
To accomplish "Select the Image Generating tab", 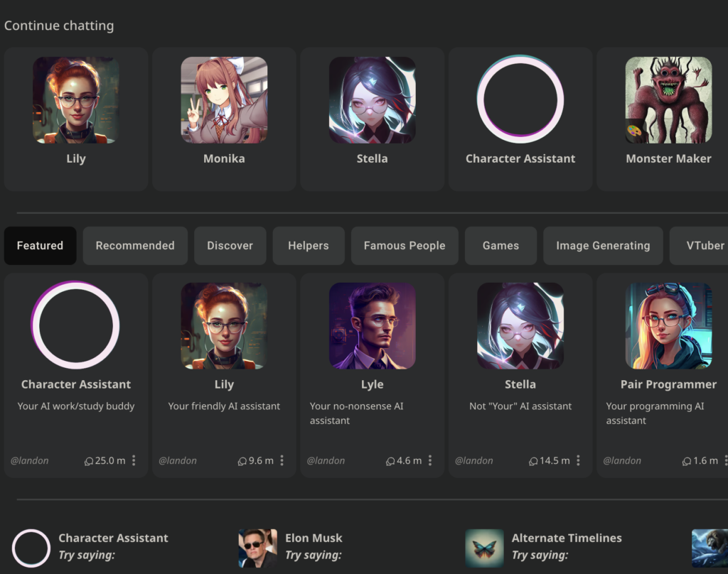I will (603, 246).
